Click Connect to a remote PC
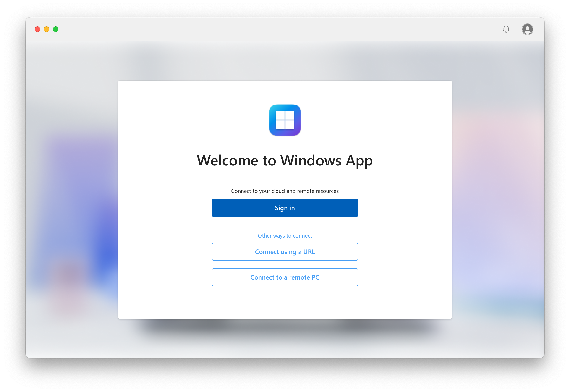The width and height of the screenshot is (570, 392). (285, 277)
